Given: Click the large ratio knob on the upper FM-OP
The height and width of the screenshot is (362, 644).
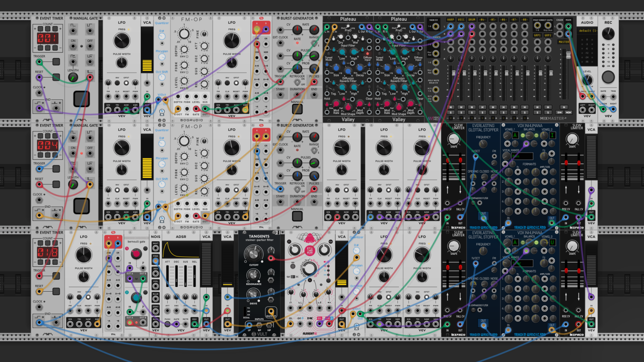Looking at the screenshot, I should (x=184, y=34).
